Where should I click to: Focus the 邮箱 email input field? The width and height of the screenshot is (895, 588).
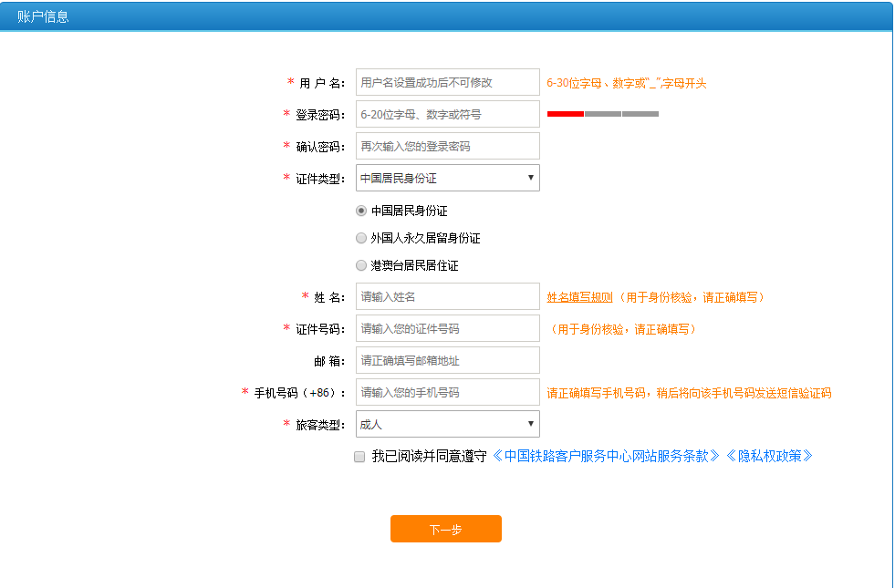pos(447,360)
